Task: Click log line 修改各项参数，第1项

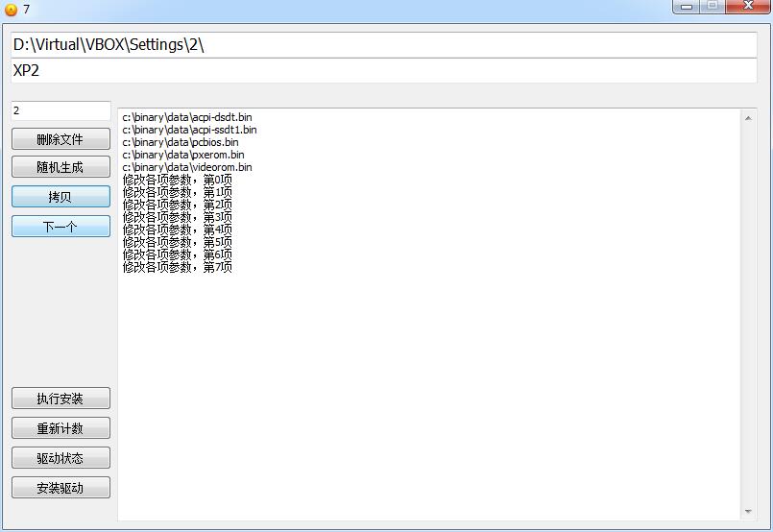Action: click(x=177, y=192)
